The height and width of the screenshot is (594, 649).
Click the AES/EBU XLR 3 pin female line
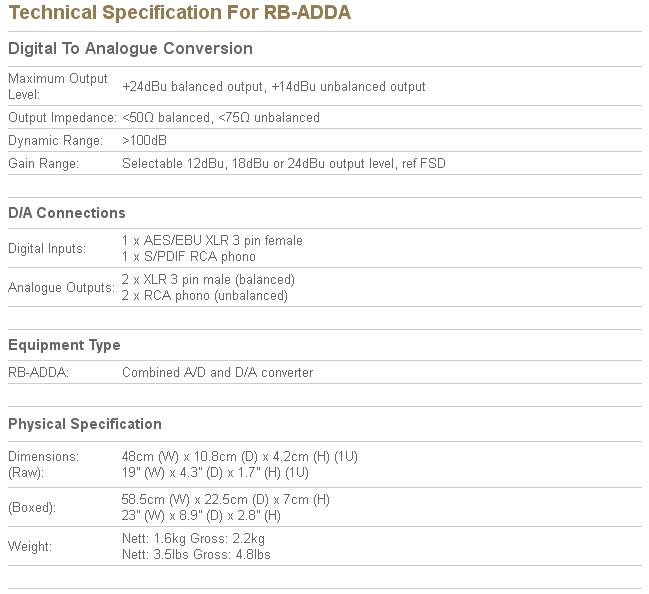(212, 240)
